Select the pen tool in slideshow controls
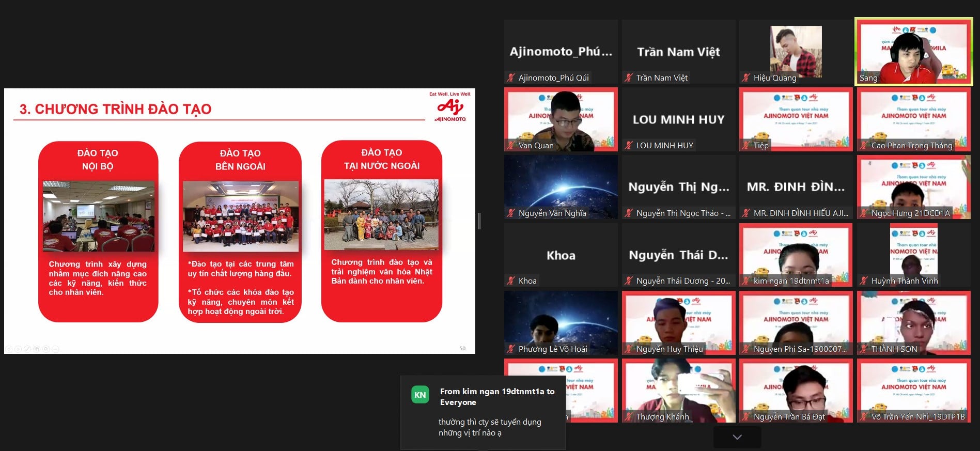This screenshot has width=980, height=451. coord(27,349)
